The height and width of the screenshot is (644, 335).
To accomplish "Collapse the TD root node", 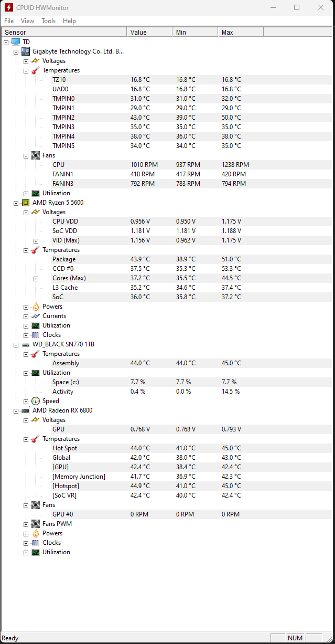I will [6, 42].
